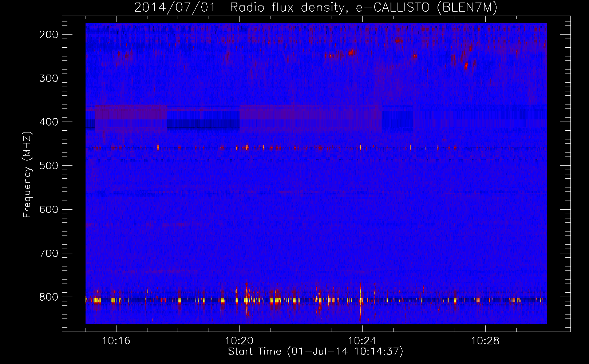The height and width of the screenshot is (364, 589).
Task: Click the 10:16 time tick label
Action: pyautogui.click(x=116, y=341)
